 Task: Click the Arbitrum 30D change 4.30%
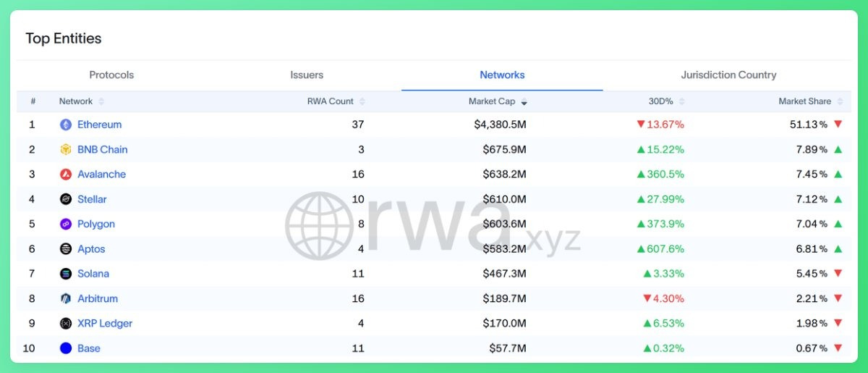pos(664,298)
